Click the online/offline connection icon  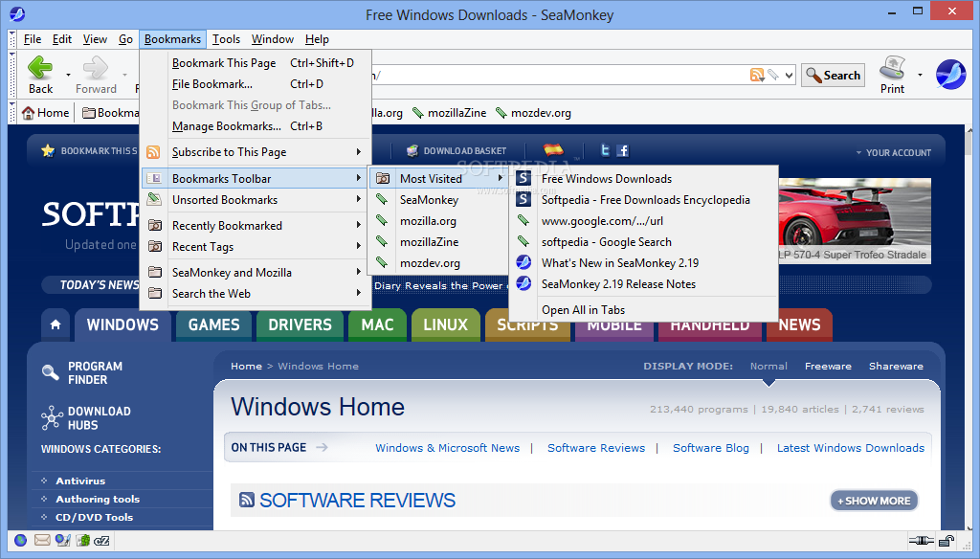pos(922,541)
